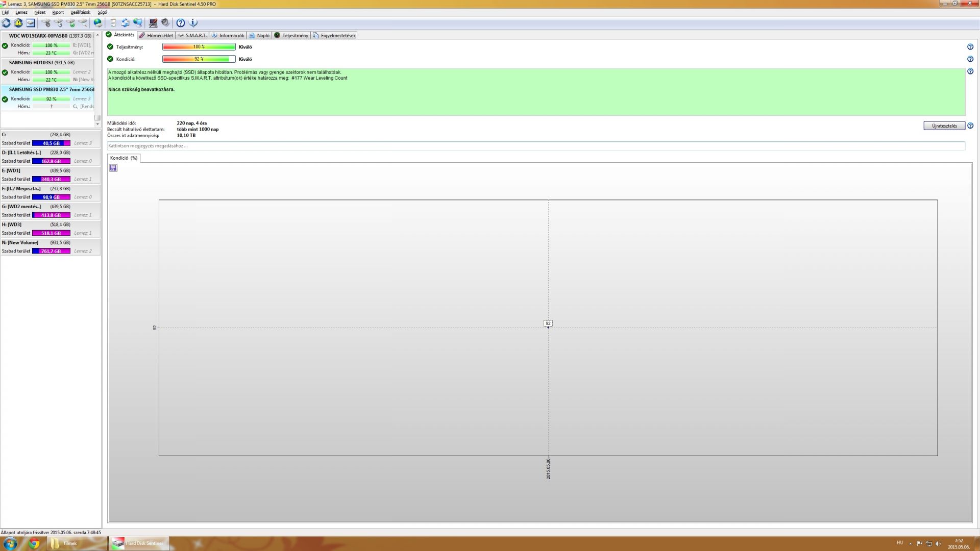980x551 pixels.
Task: Select the WDC WD15EARX disk entry
Action: [38, 36]
